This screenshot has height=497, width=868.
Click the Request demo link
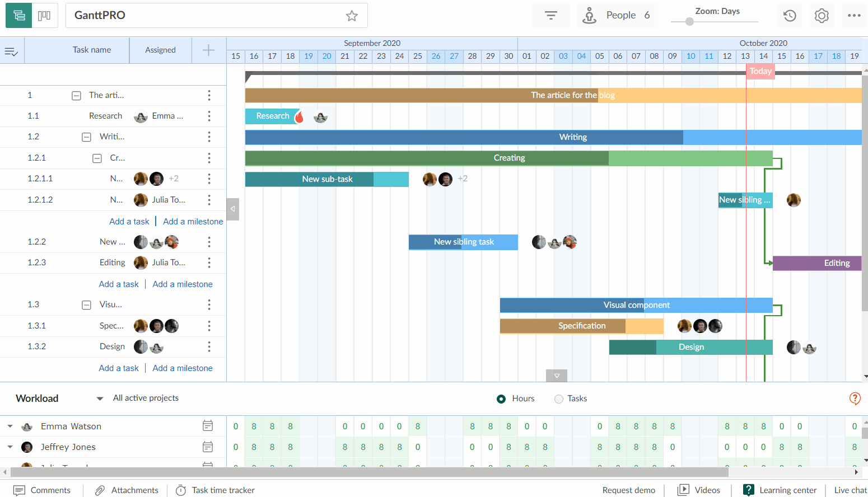coord(629,490)
